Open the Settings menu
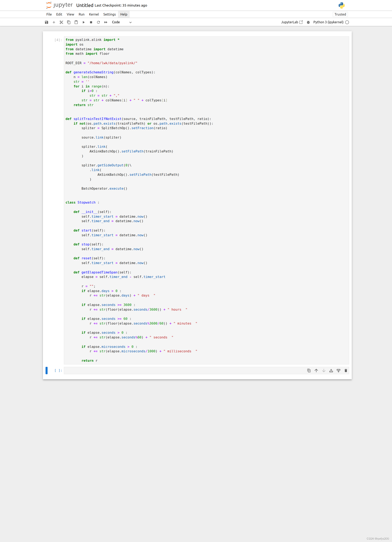 pos(109,14)
